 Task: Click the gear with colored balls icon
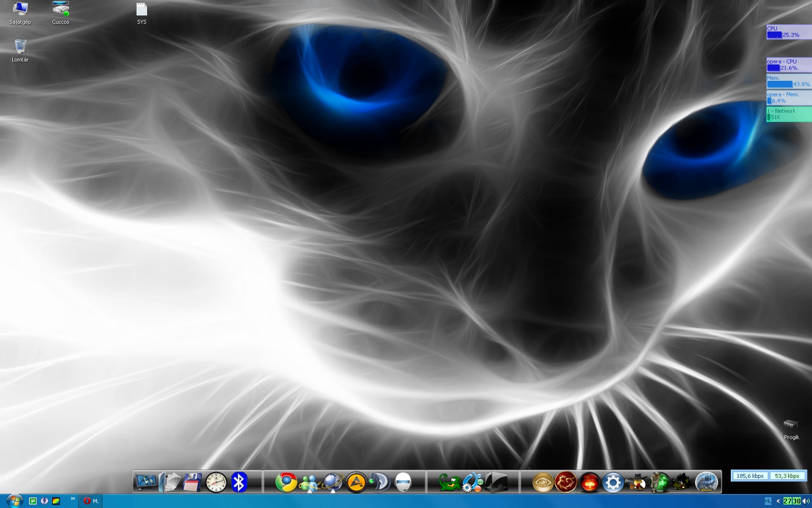pos(473,482)
